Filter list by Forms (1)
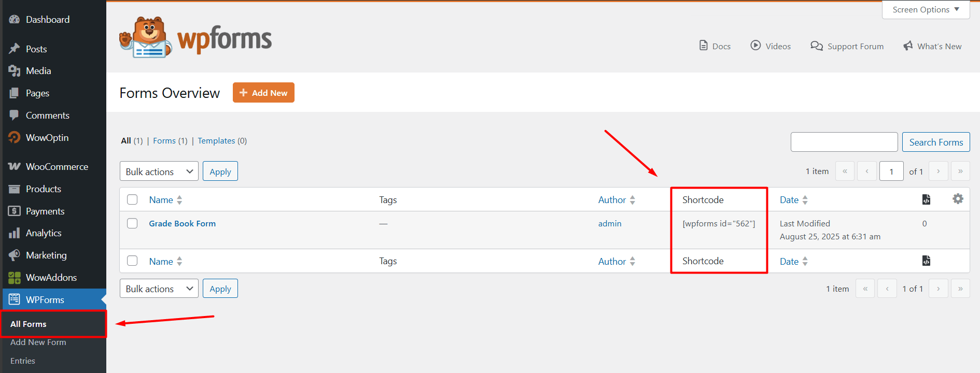 coord(170,140)
